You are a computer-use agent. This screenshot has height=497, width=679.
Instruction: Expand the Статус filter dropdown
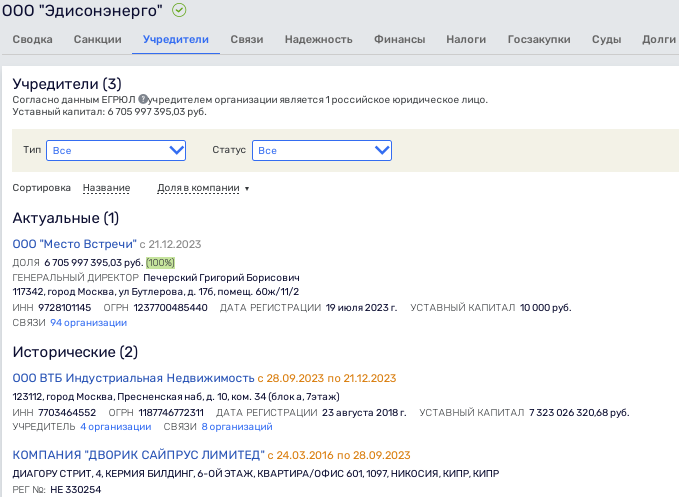(322, 150)
